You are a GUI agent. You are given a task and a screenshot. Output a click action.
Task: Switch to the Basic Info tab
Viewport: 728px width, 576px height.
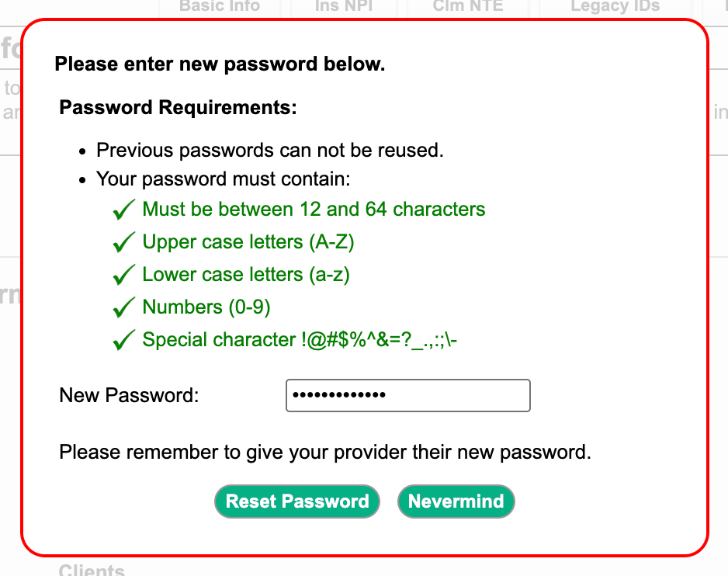(219, 6)
